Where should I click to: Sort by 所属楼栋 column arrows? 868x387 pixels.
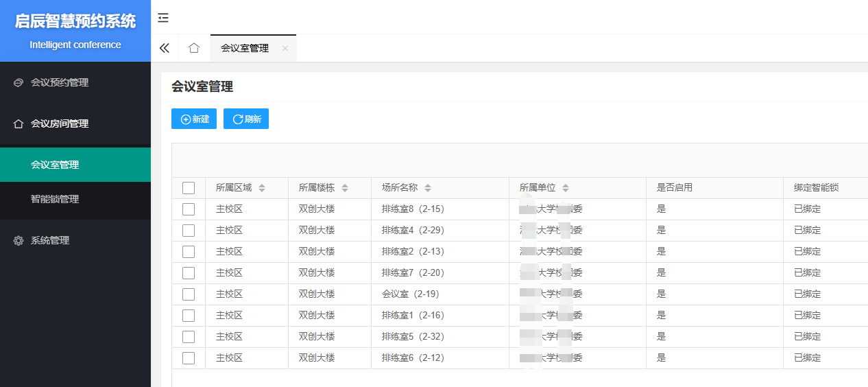[x=345, y=188]
